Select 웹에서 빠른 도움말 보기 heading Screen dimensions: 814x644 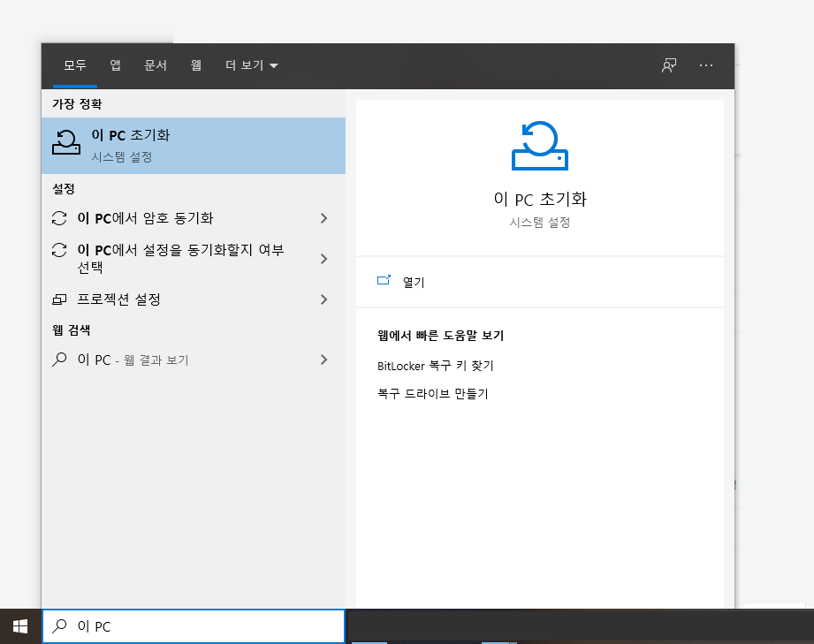point(441,336)
